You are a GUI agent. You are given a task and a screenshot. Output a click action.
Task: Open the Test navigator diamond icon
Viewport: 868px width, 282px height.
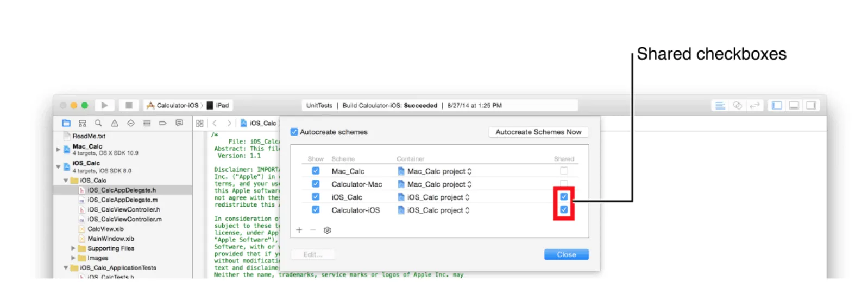tap(130, 123)
